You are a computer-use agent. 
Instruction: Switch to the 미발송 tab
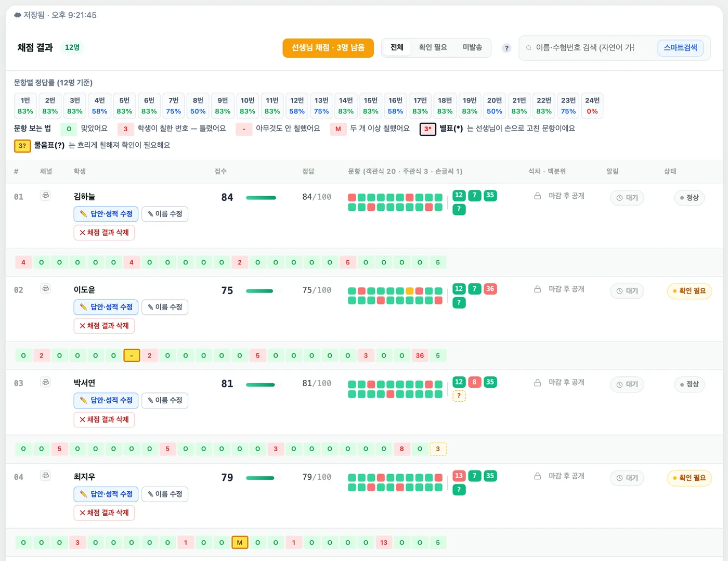click(472, 47)
